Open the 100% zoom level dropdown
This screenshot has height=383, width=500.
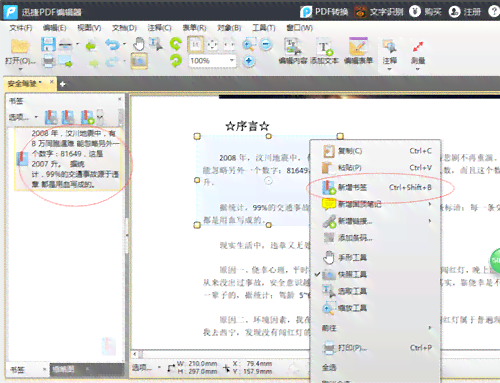pyautogui.click(x=232, y=60)
